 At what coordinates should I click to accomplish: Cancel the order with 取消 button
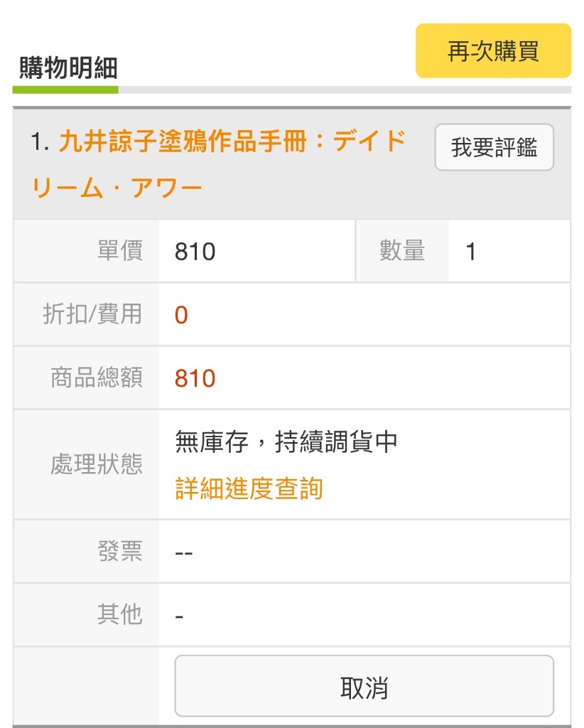[x=364, y=686]
